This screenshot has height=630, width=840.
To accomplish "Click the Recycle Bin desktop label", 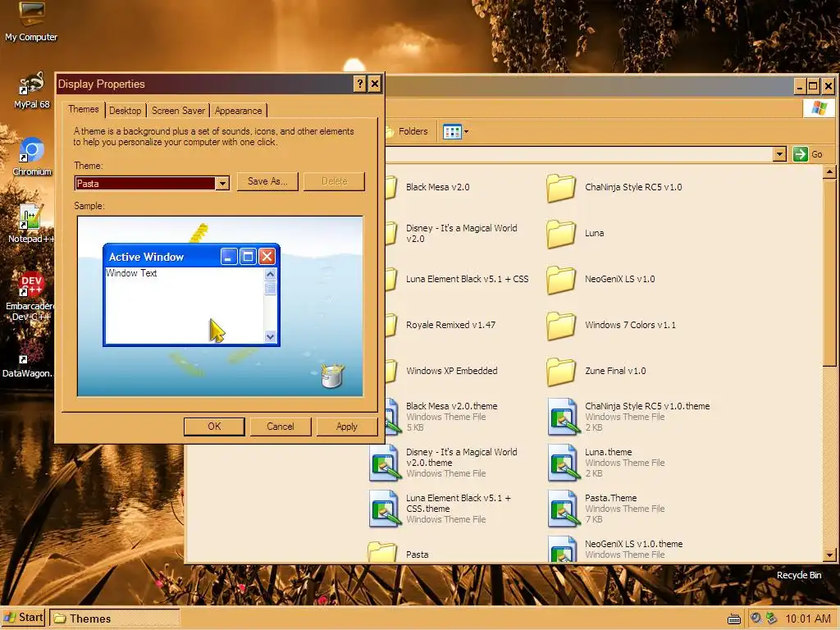I will tap(799, 575).
